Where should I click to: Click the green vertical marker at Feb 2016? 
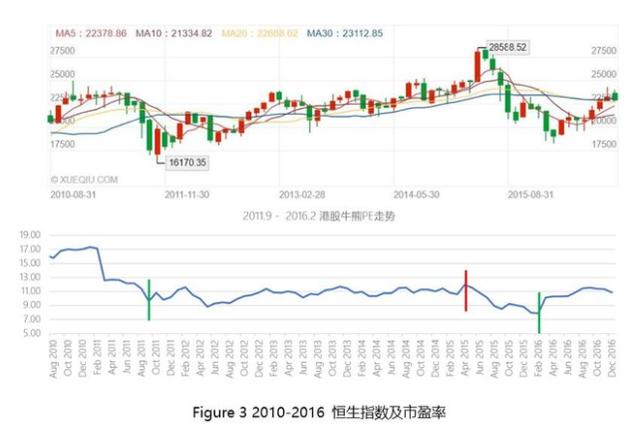(539, 313)
